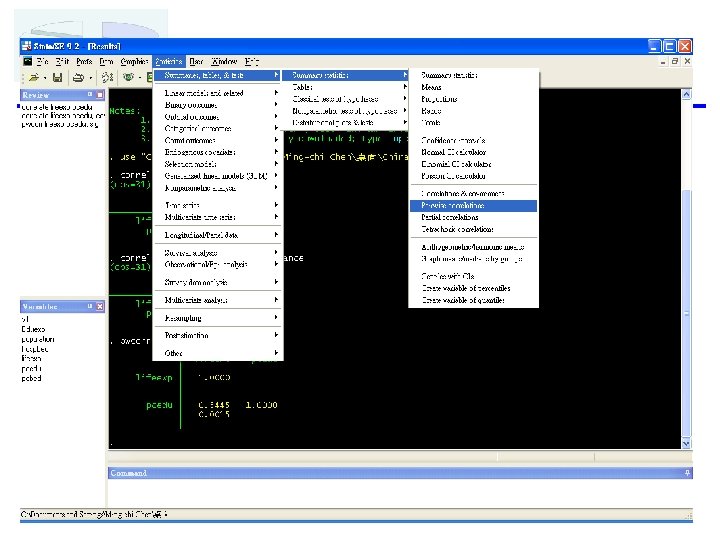Viewport: 720px width, 540px height.
Task: Close the Variables panel
Action: (100, 306)
